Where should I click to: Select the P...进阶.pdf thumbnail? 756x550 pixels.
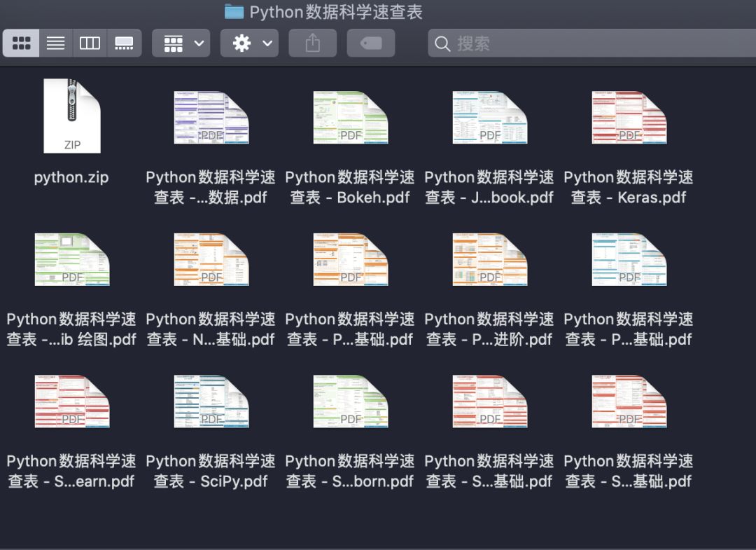tap(490, 259)
